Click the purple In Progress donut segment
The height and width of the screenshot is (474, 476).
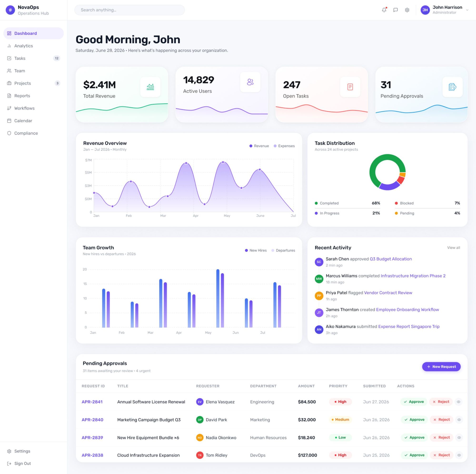[390, 186]
